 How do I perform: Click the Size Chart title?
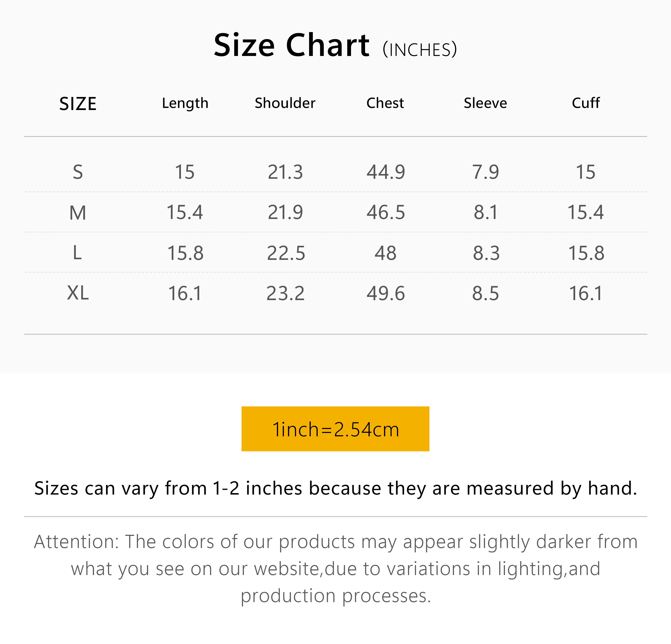[291, 45]
